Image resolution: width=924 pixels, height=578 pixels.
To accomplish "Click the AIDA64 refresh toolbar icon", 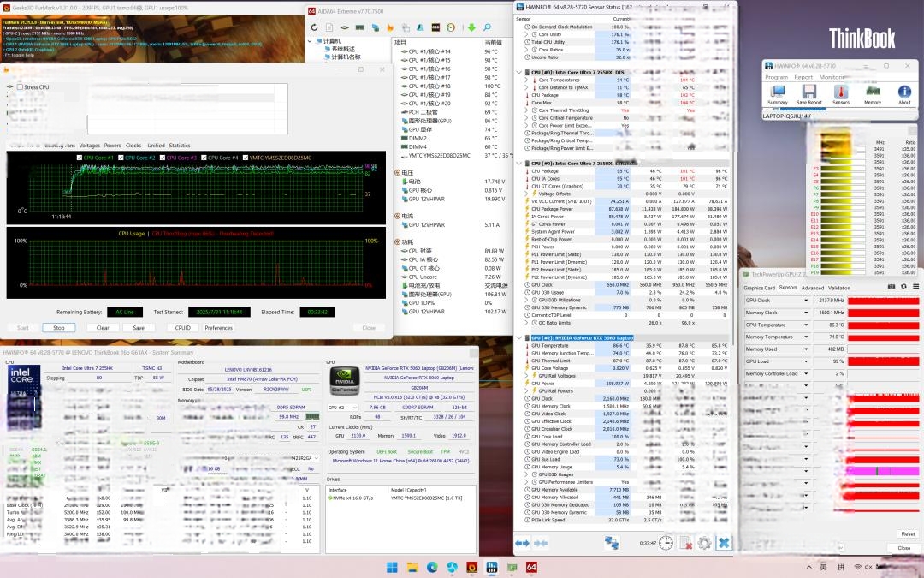I will click(x=314, y=27).
